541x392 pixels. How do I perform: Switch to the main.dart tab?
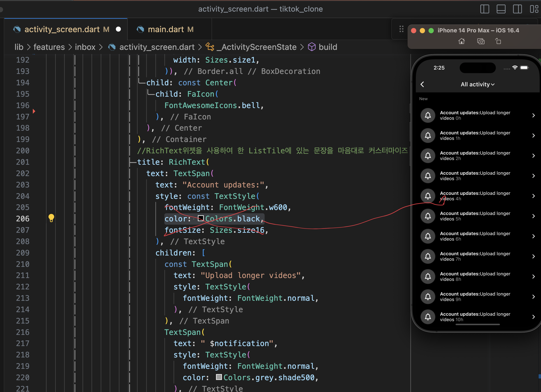pos(165,29)
